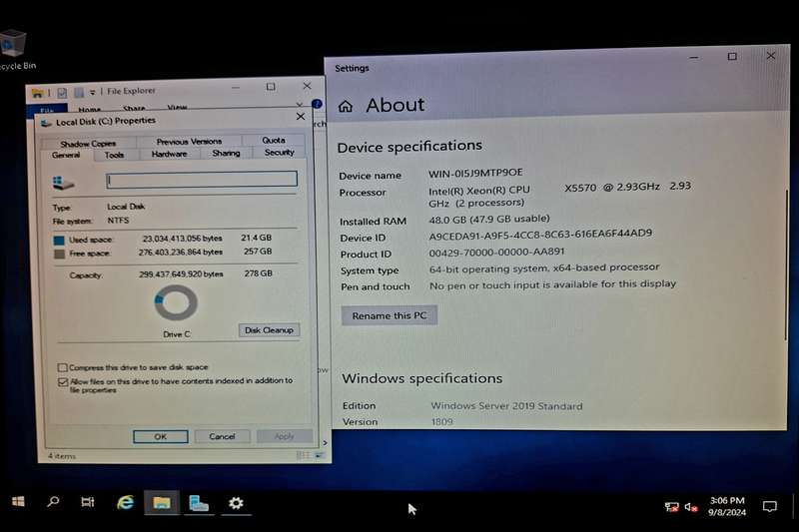799x532 pixels.
Task: Click the blue Used space color box
Action: point(59,241)
